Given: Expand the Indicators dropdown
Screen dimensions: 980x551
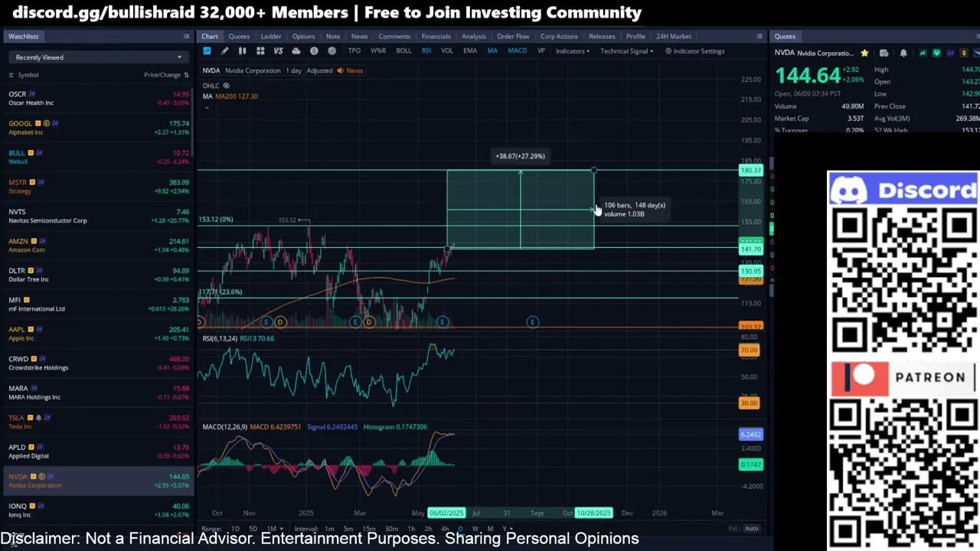Looking at the screenshot, I should coord(573,51).
